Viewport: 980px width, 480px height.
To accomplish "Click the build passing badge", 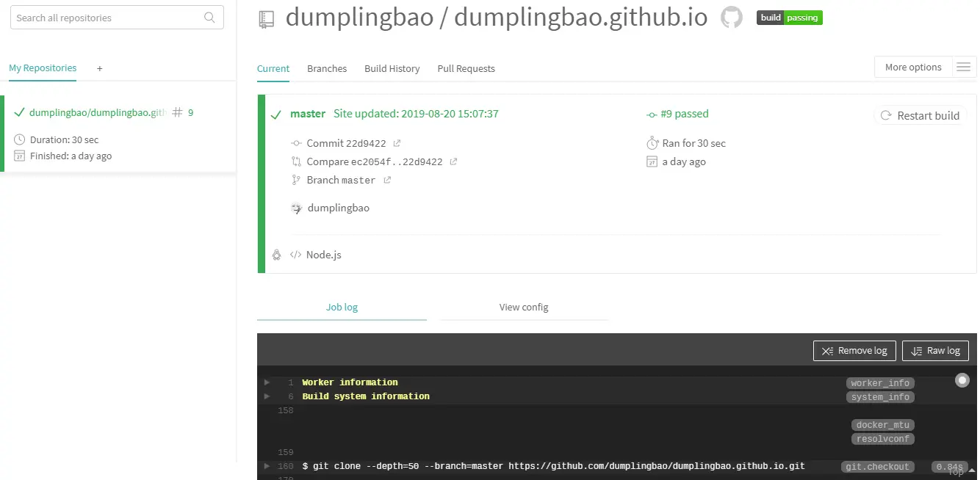I will [789, 18].
